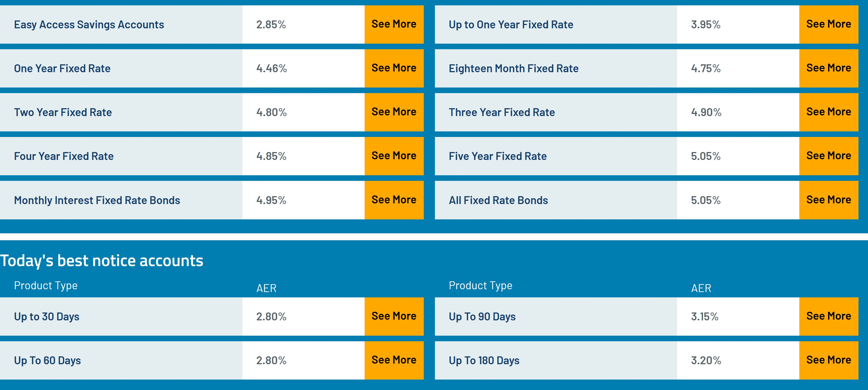
Task: Select See More beside Up To 90 Days
Action: pyautogui.click(x=829, y=316)
